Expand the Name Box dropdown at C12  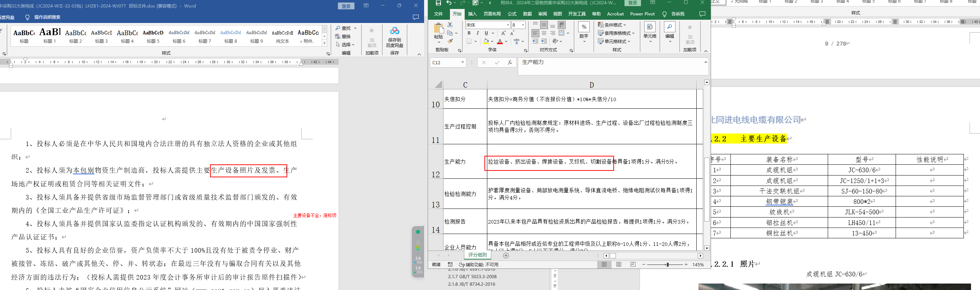point(463,62)
